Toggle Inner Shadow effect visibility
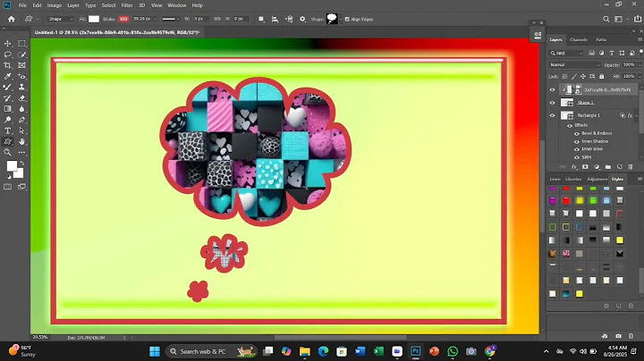This screenshot has height=361, width=644. coord(577,141)
